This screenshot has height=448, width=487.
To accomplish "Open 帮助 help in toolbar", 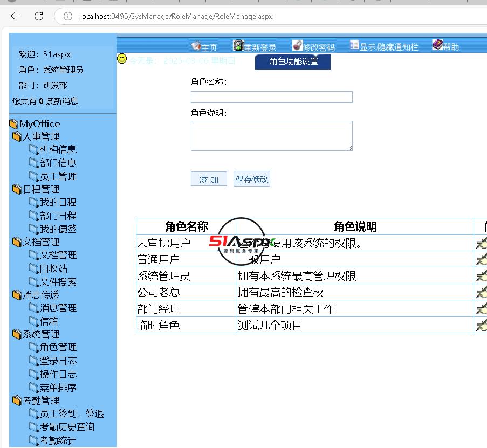I will click(x=451, y=47).
